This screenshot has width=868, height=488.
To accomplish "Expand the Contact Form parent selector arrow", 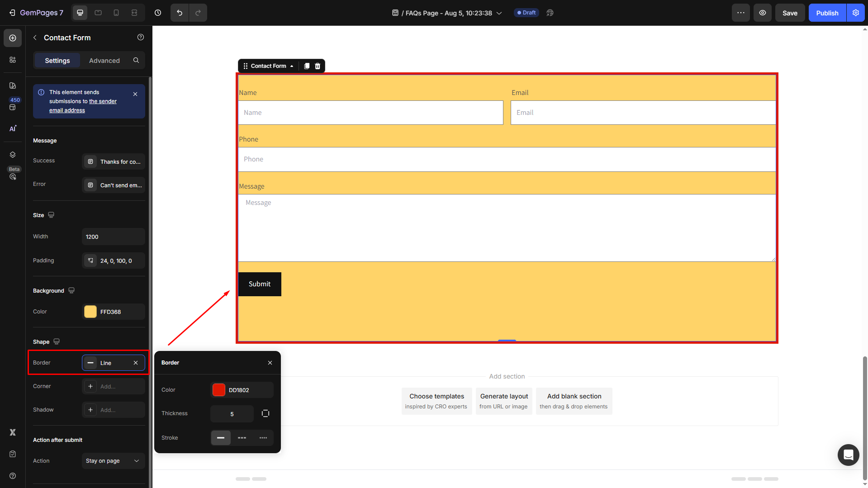I will (x=292, y=66).
